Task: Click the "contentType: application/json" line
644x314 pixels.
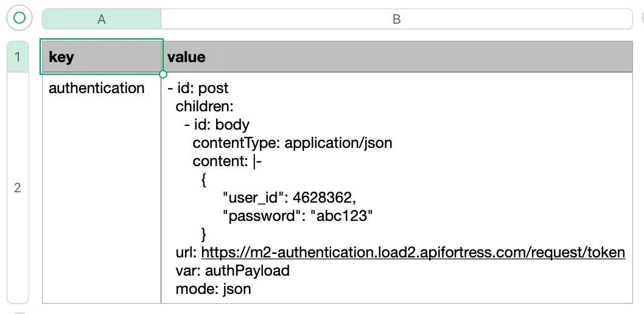Action: click(292, 143)
